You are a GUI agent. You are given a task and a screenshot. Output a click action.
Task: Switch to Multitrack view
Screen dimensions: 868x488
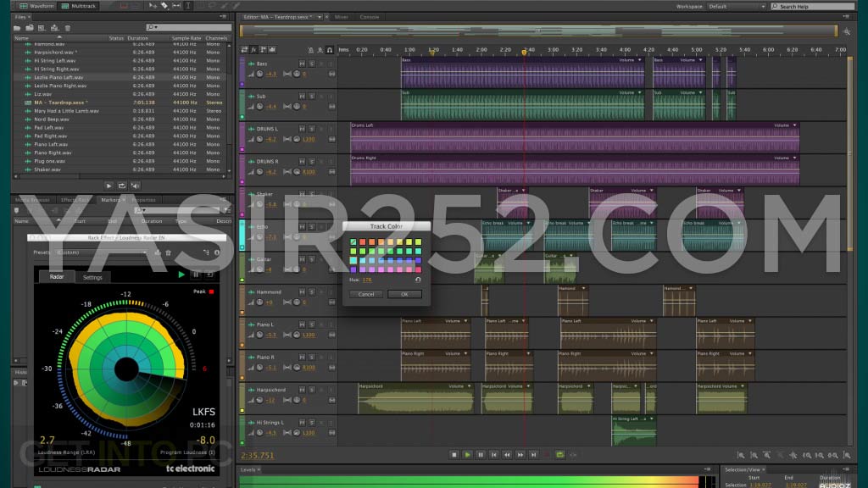(x=79, y=6)
